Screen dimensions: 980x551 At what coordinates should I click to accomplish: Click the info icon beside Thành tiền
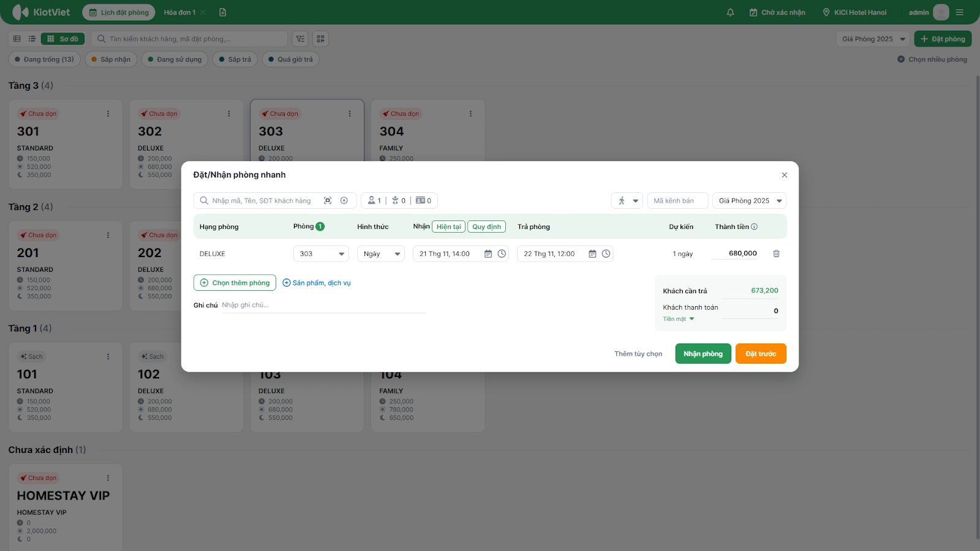click(755, 227)
